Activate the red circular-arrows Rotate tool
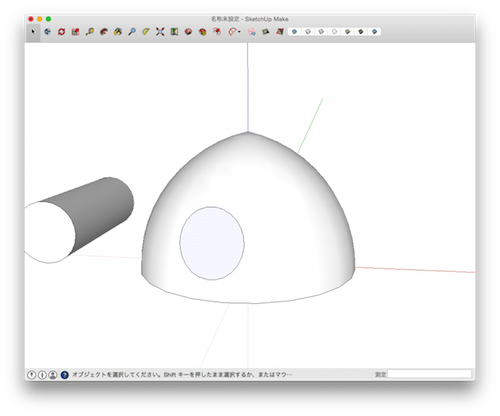500x416 pixels. [62, 32]
